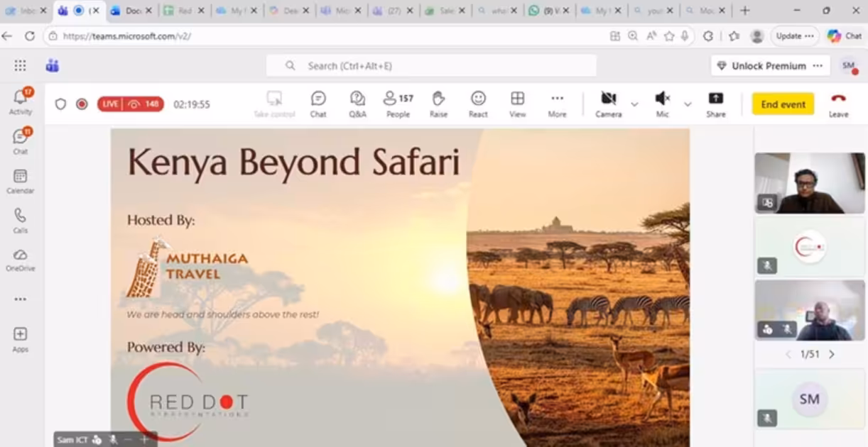Click the End event button
Viewport: 868px width, 447px height.
(782, 104)
